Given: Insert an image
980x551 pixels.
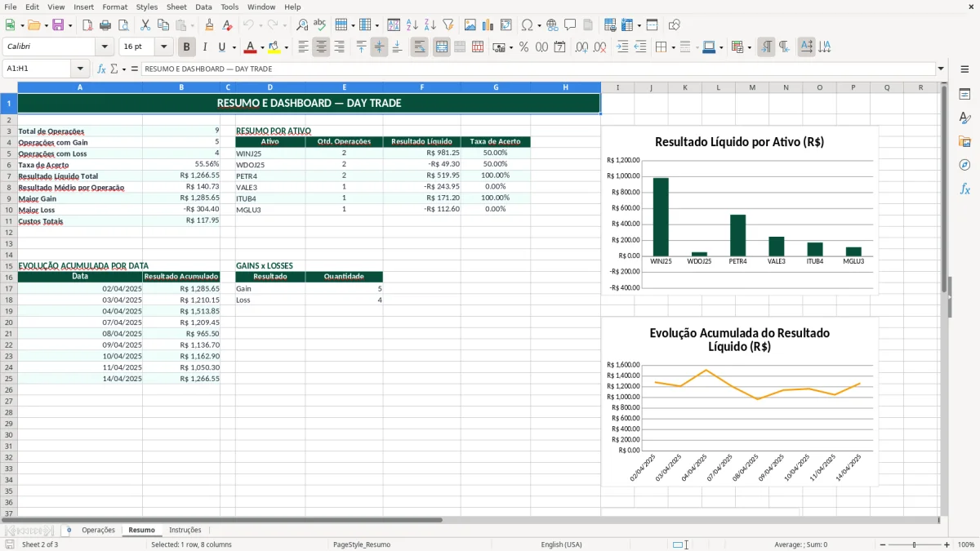Looking at the screenshot, I should (470, 25).
